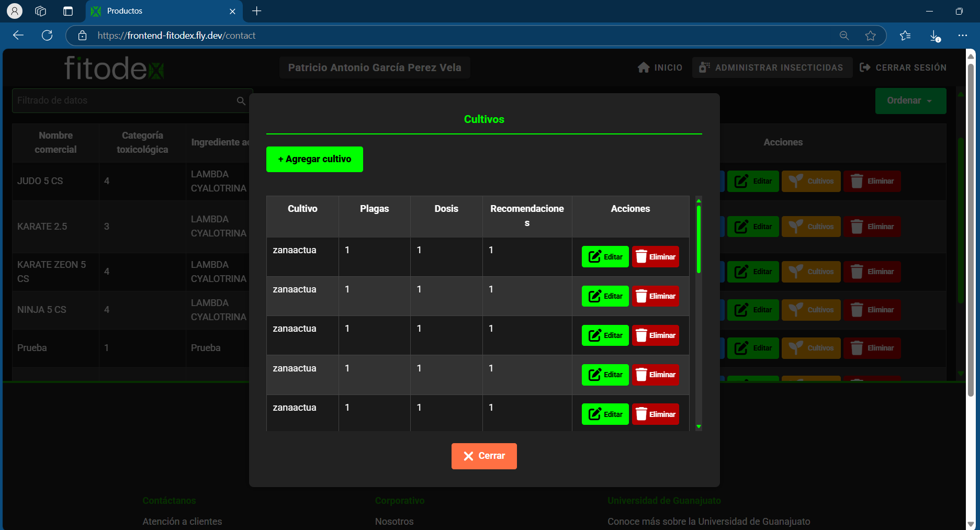Edit the JUDO 5 CS product
Image resolution: width=980 pixels, height=530 pixels.
click(x=753, y=181)
